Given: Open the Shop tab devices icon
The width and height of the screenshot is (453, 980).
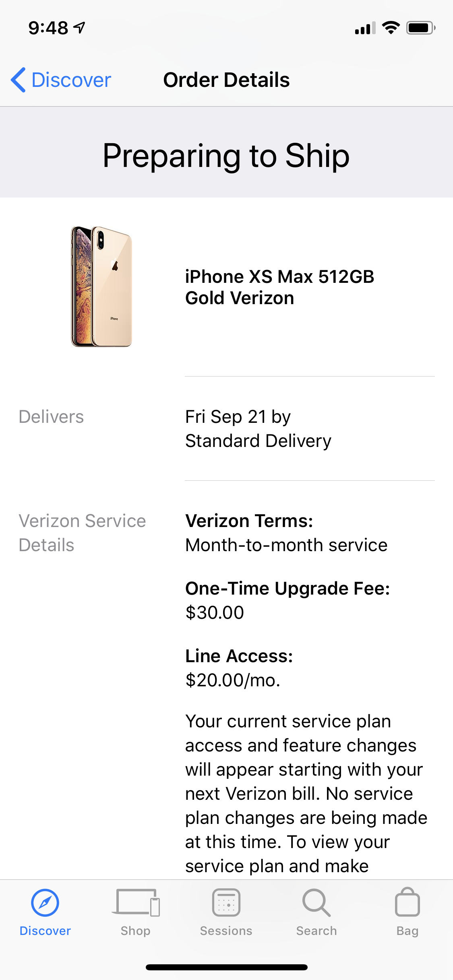Looking at the screenshot, I should point(136,902).
